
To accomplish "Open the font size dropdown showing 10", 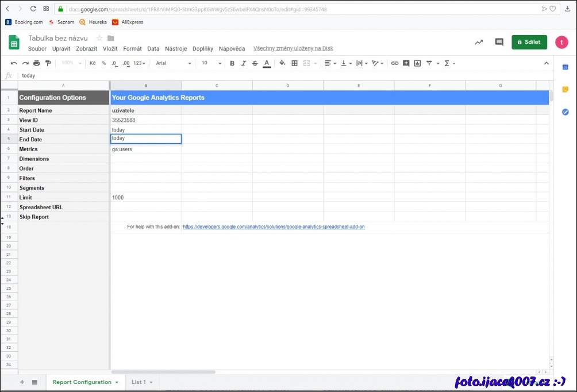I will click(211, 63).
